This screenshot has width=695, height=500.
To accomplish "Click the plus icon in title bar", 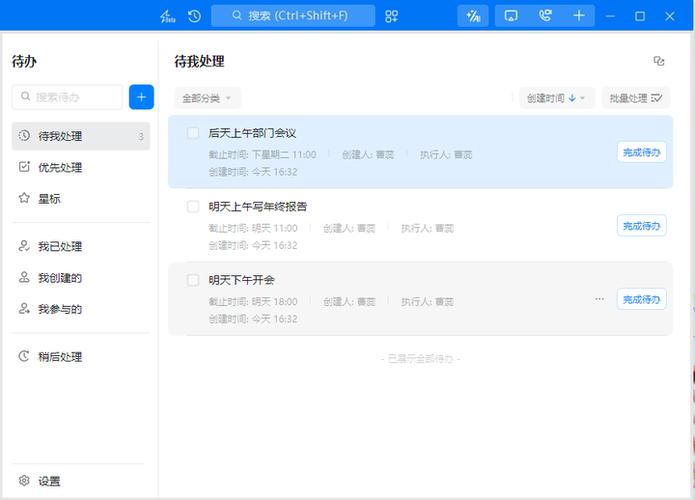I will 579,16.
